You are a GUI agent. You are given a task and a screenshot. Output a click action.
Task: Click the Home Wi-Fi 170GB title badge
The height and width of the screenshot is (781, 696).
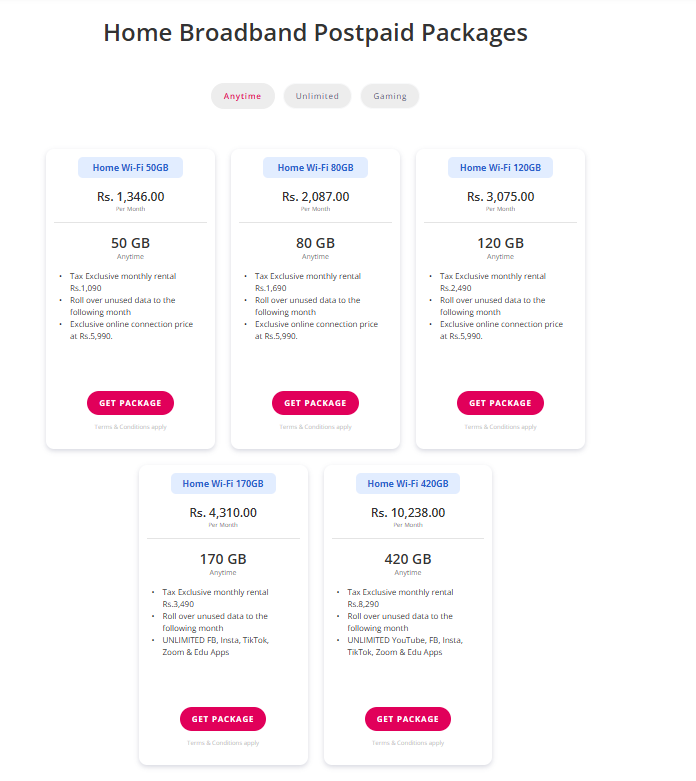coord(223,484)
